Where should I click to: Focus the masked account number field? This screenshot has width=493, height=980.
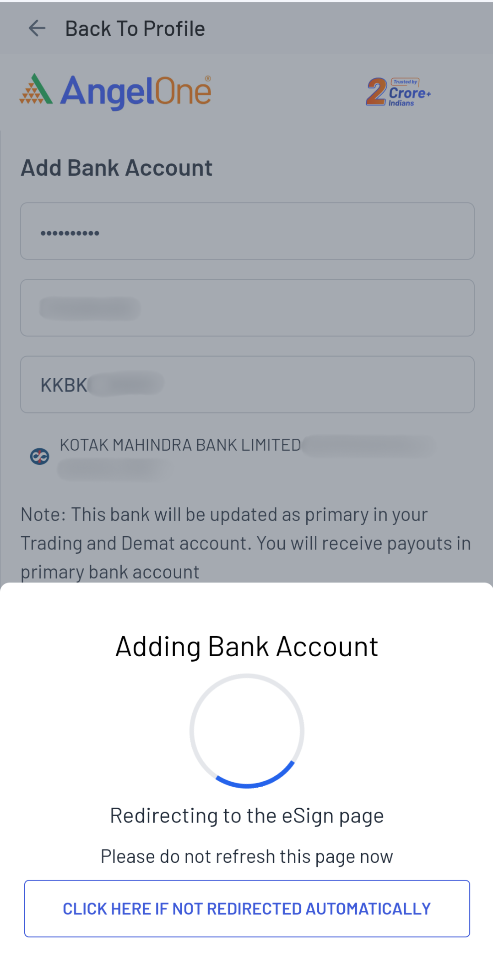[247, 231]
